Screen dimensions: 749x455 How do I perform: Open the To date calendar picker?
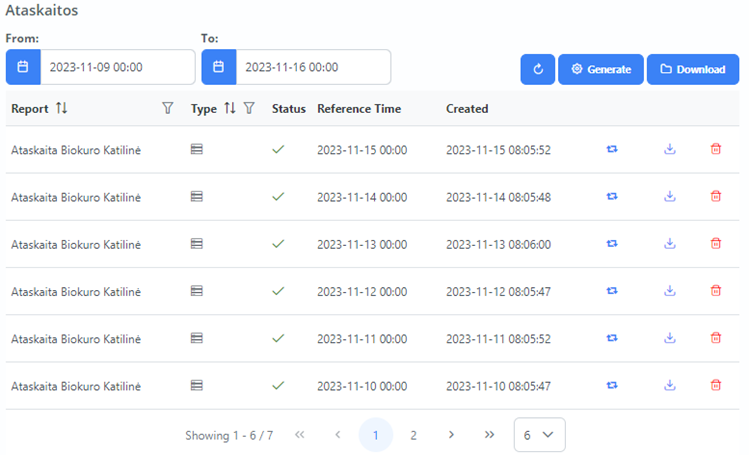pos(219,68)
